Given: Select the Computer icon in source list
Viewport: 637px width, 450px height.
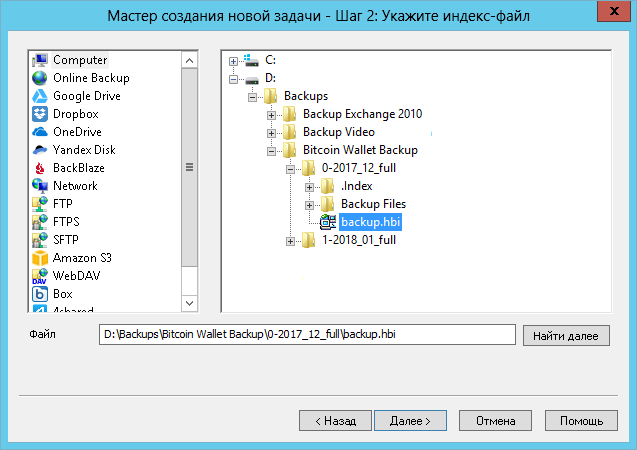Looking at the screenshot, I should [40, 60].
